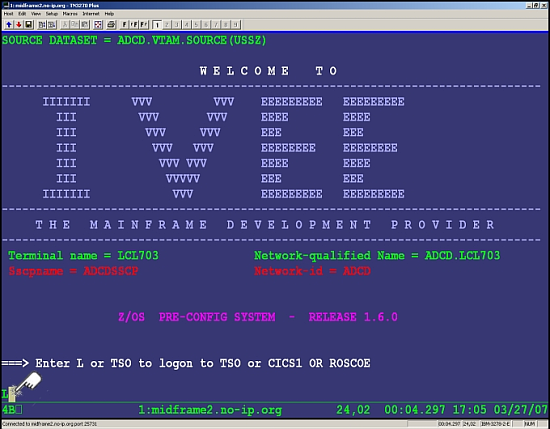Open the Edit menu
This screenshot has width=550, height=429.
pos(22,14)
